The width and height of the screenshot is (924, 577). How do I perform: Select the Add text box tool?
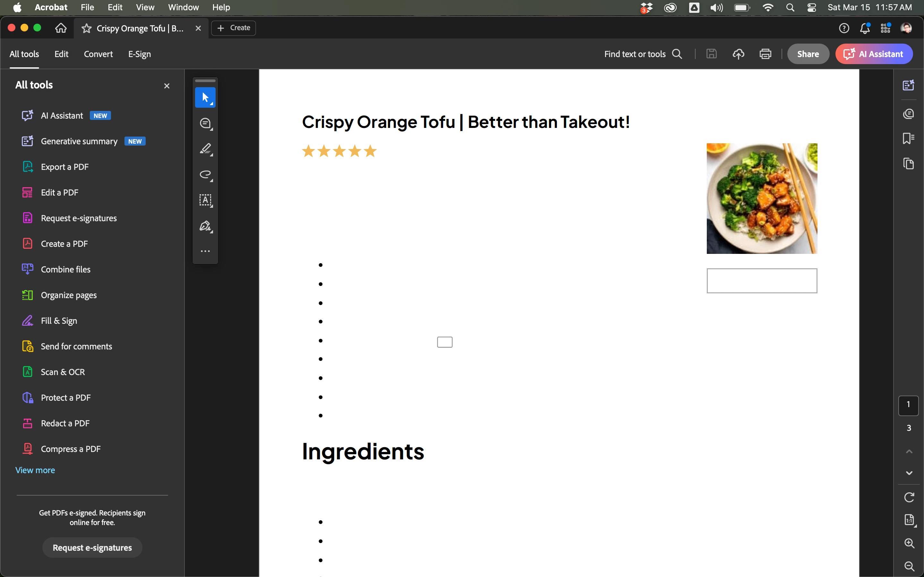pyautogui.click(x=205, y=200)
